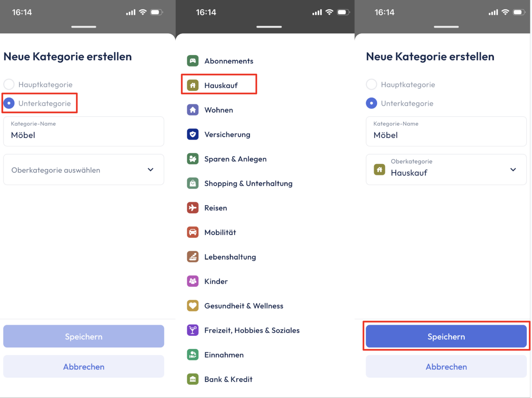Image resolution: width=532 pixels, height=398 pixels.
Task: Select Hauptkategorie radio in form showing Hauskauf
Action: tap(371, 84)
